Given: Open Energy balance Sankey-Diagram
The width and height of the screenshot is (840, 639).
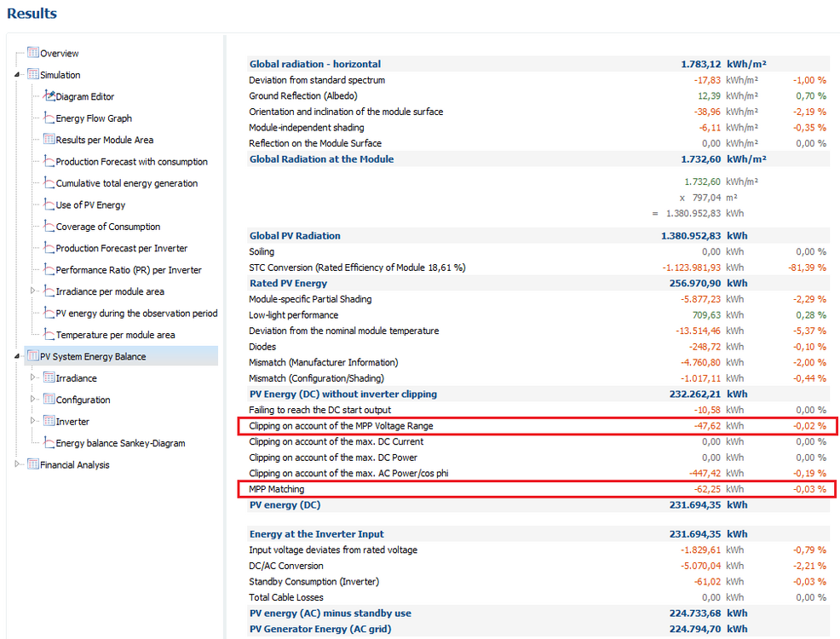Looking at the screenshot, I should point(120,444).
